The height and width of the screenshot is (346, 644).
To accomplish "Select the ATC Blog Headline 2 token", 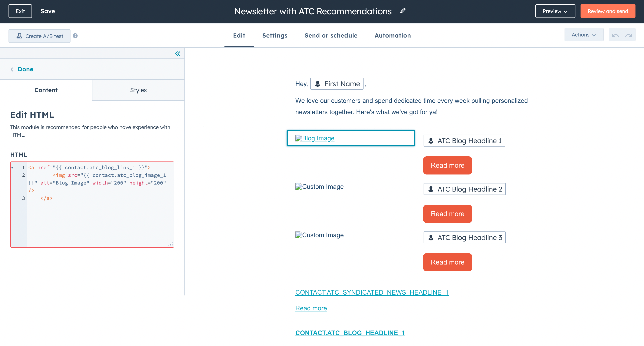I will point(464,189).
